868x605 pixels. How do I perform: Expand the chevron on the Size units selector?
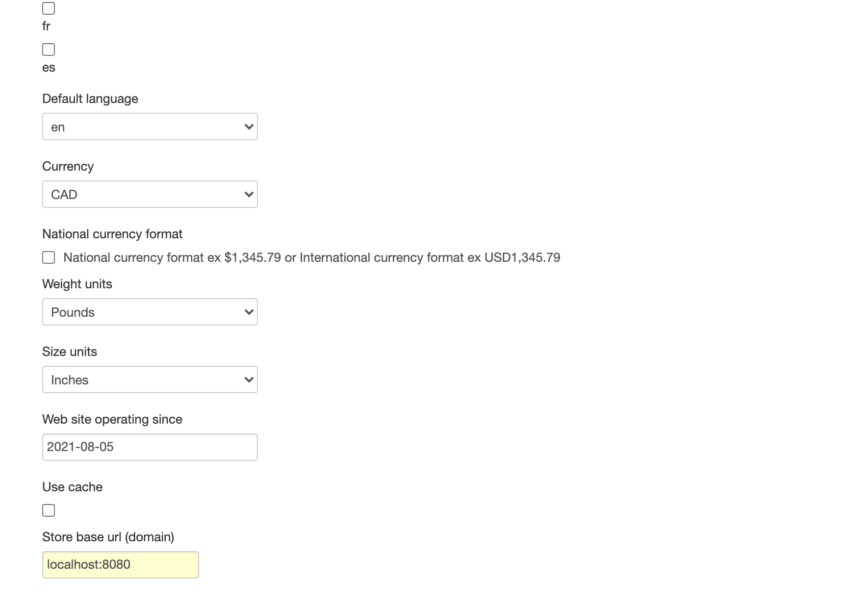pos(248,379)
